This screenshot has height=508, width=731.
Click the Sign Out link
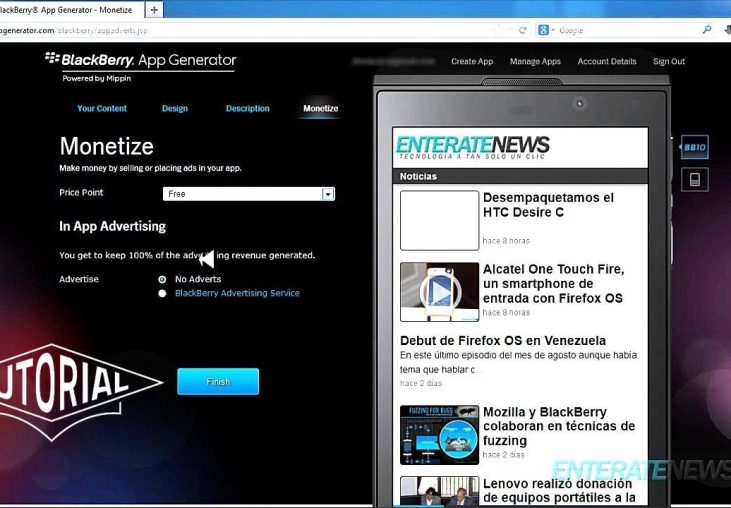pos(669,62)
